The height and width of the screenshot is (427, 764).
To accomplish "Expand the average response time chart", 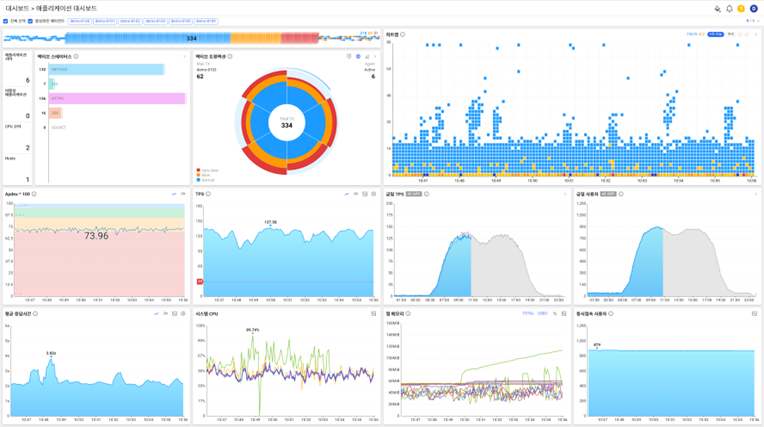I will [x=174, y=314].
